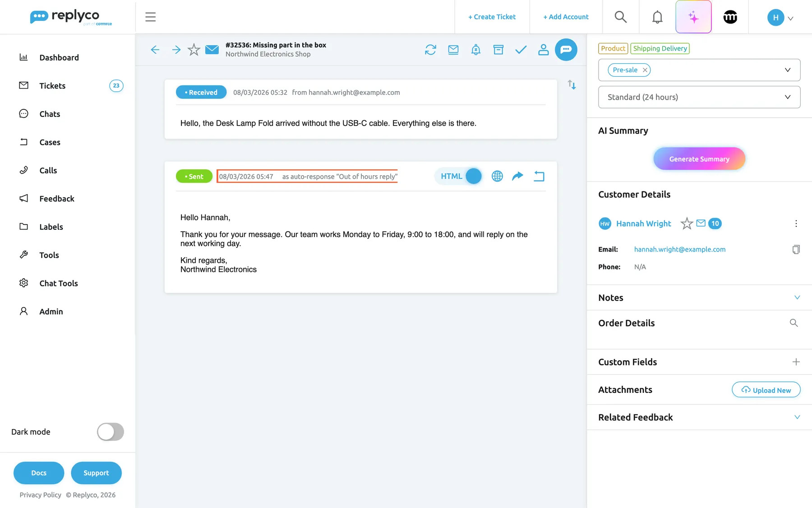Open the AI sparkle assistant

pos(693,17)
